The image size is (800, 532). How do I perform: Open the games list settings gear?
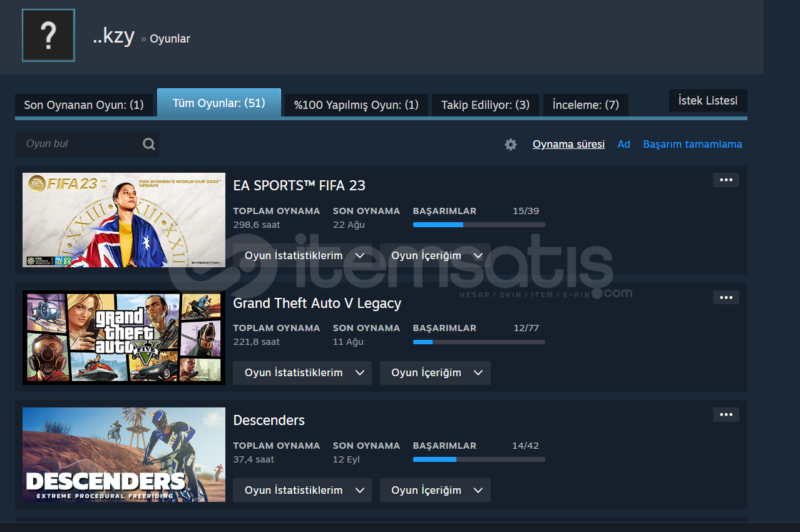[x=511, y=145]
